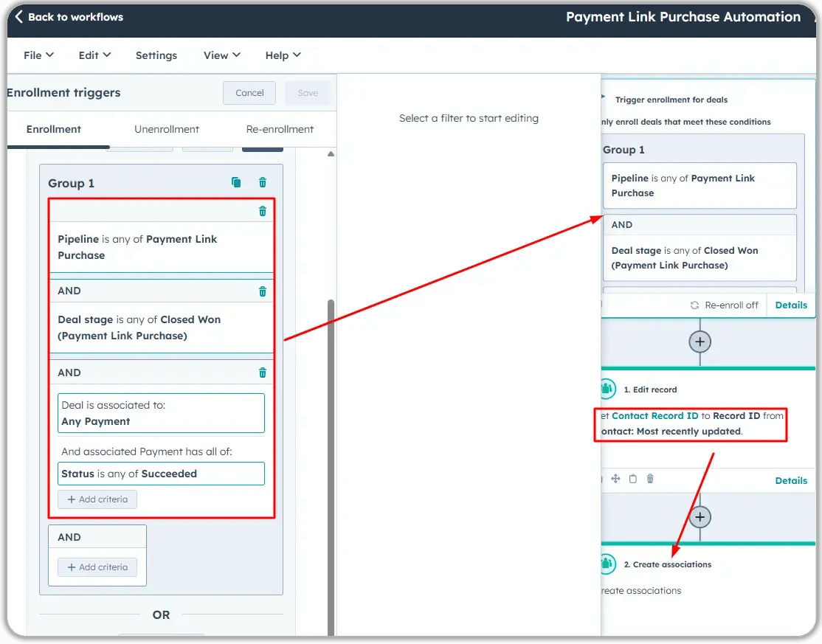822x644 pixels.
Task: Select the Edit record action icon
Action: click(606, 389)
